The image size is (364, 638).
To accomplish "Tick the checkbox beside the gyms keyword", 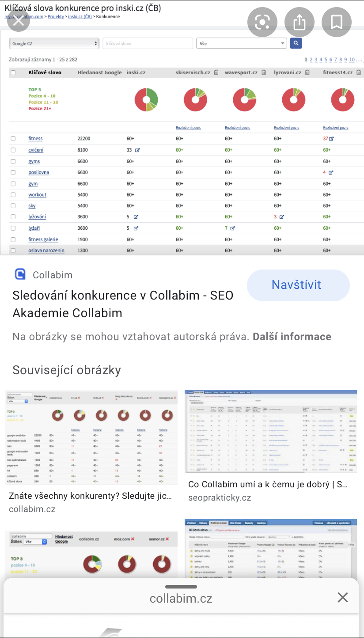I will click(x=13, y=161).
